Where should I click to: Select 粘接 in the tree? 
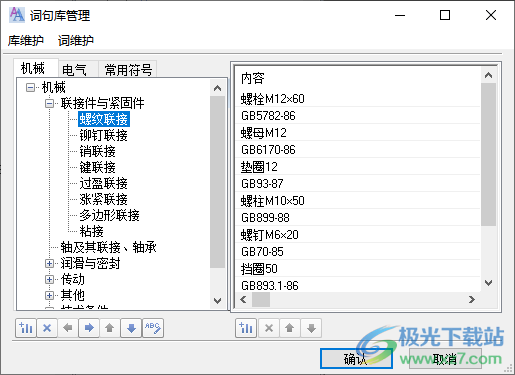pyautogui.click(x=92, y=231)
